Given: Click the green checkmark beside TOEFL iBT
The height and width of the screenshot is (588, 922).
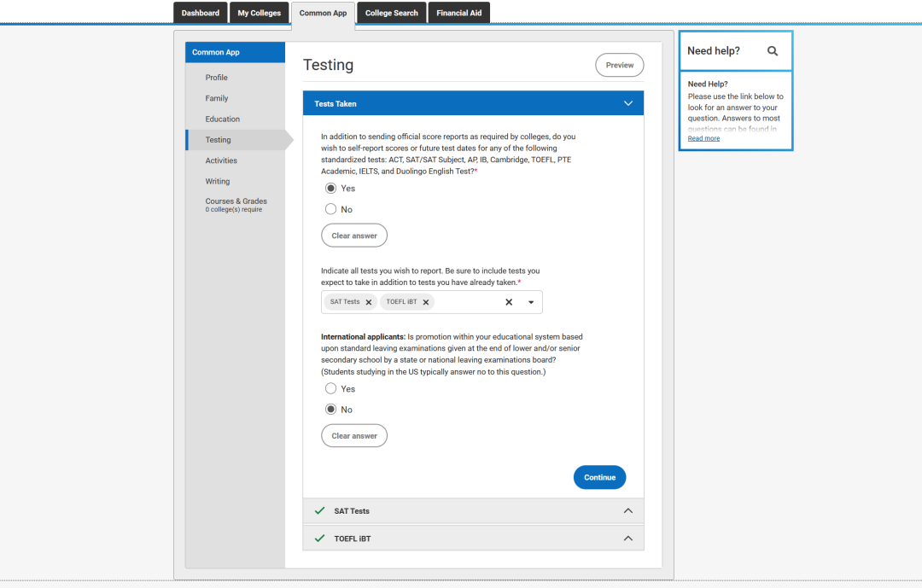Looking at the screenshot, I should 319,539.
